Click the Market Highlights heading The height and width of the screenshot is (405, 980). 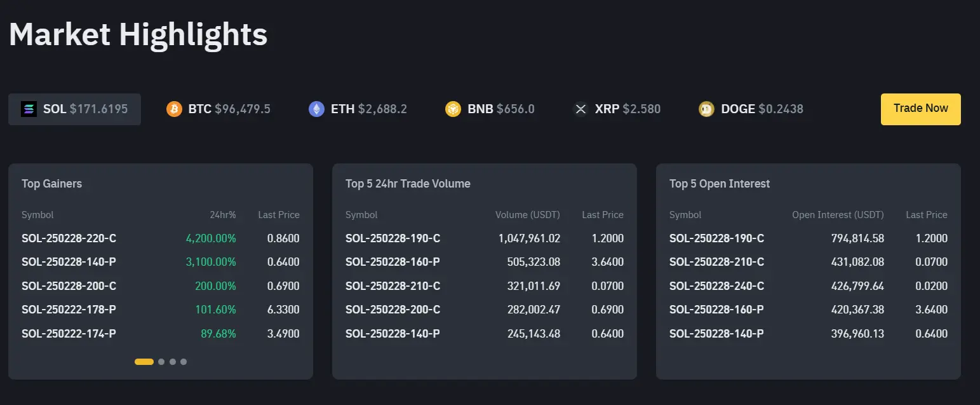coord(138,34)
